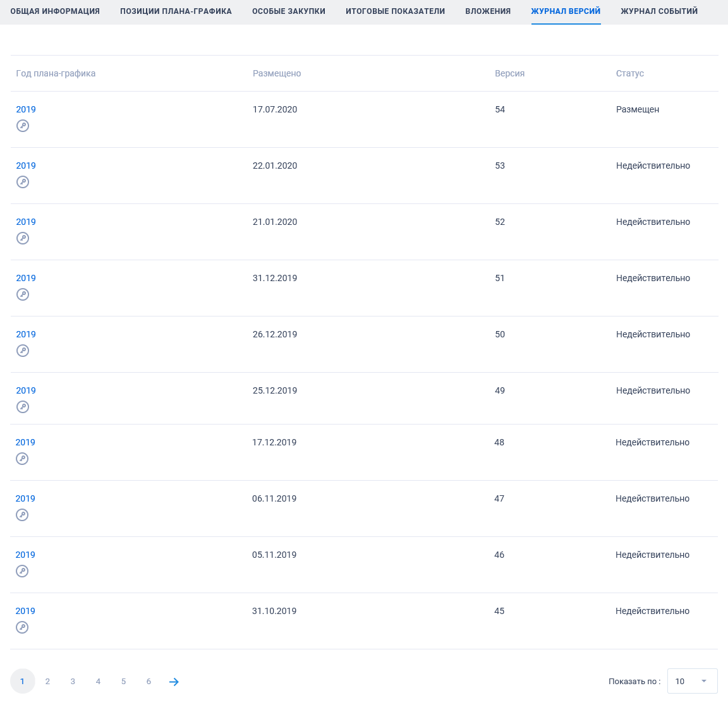The width and height of the screenshot is (728, 705).
Task: Click signature icon in version 51 row
Action: (x=23, y=294)
